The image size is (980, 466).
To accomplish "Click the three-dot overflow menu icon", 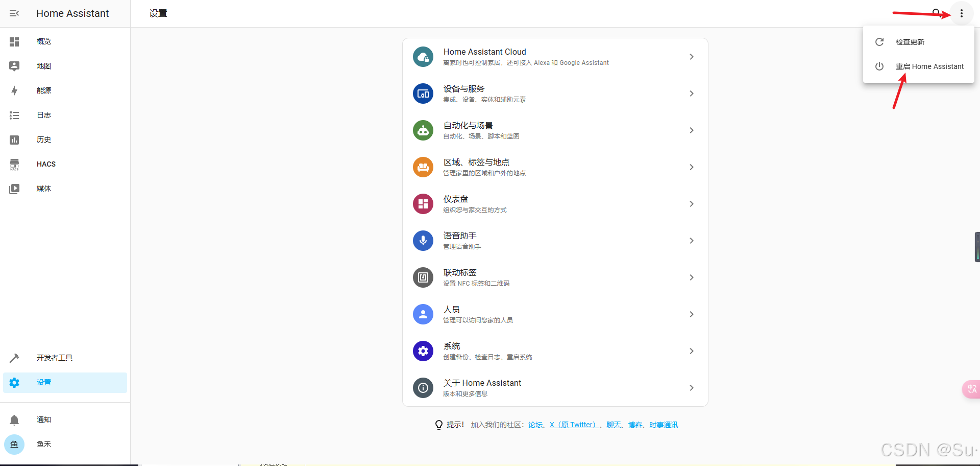I will point(962,13).
